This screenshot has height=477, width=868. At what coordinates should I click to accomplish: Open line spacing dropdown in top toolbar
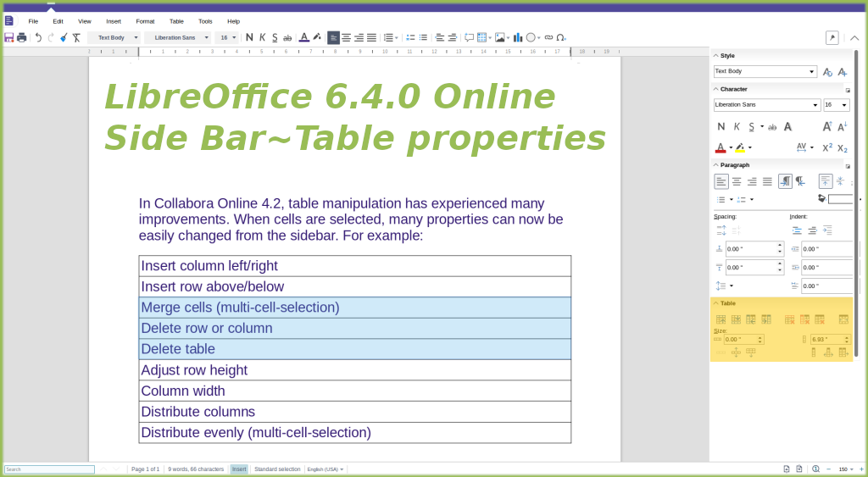pos(390,37)
